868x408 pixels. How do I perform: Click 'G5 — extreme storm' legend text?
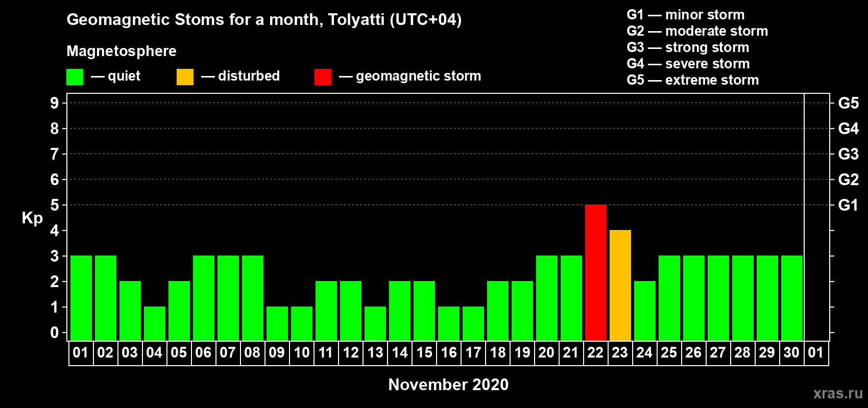pyautogui.click(x=693, y=80)
